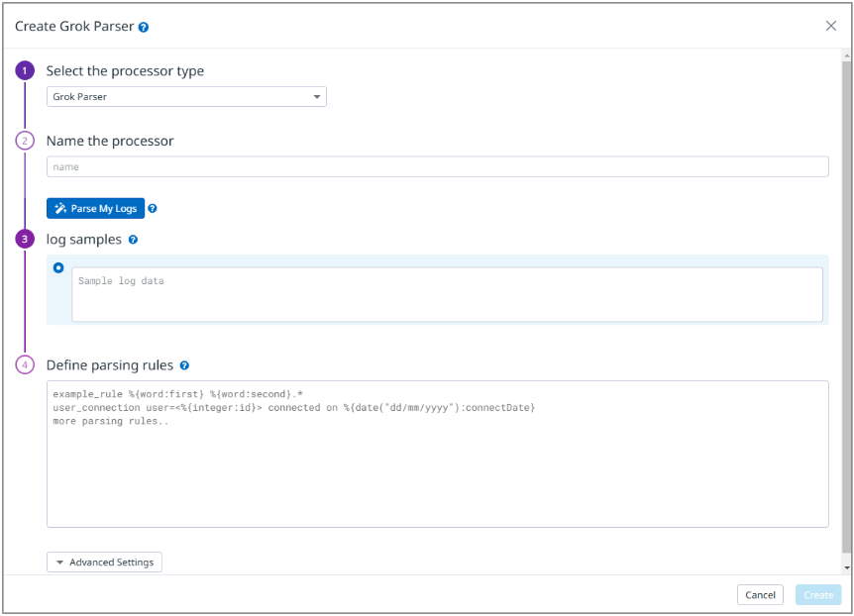Screen dimensions: 854x616
Task: Open help for Create Grok Parser title
Action: [x=143, y=27]
